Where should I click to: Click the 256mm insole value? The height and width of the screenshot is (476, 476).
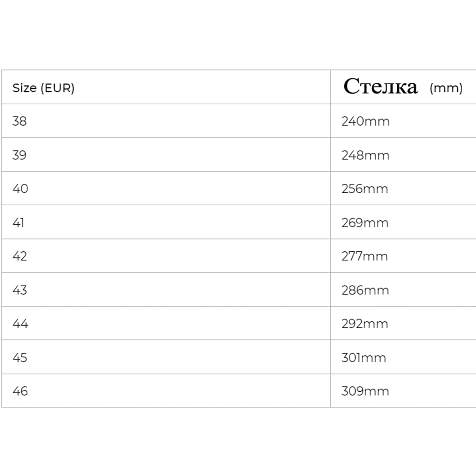coord(365,189)
